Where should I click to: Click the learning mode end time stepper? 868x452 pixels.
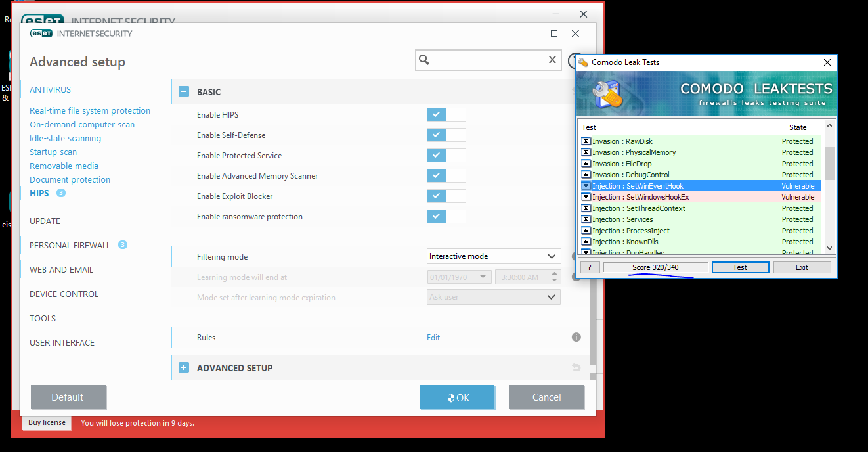click(x=555, y=277)
